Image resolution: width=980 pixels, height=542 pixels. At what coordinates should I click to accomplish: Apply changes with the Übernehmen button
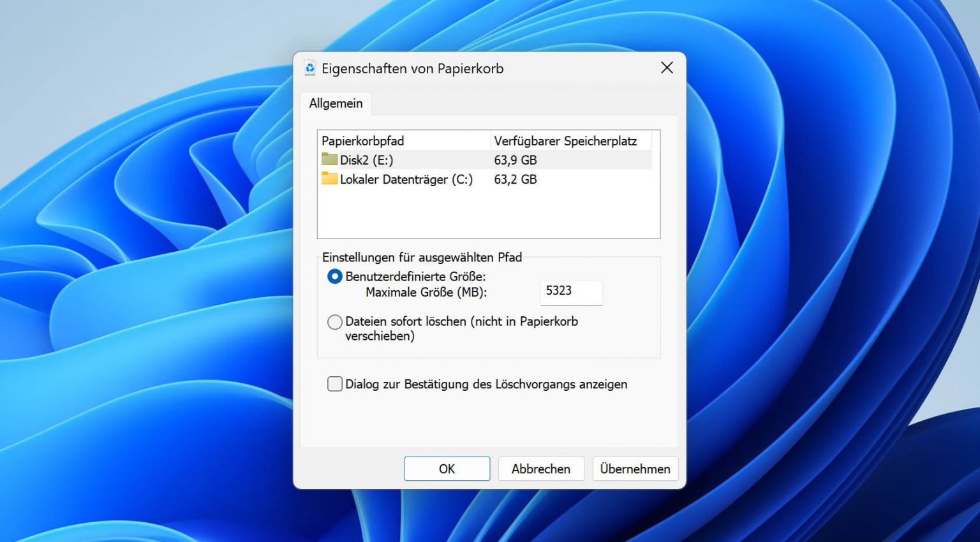635,469
